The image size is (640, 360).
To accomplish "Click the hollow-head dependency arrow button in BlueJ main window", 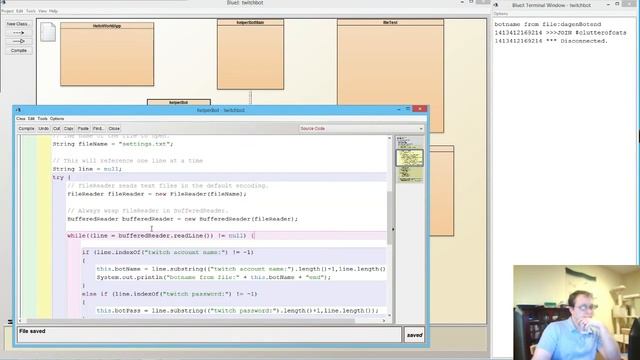I will point(18,41).
